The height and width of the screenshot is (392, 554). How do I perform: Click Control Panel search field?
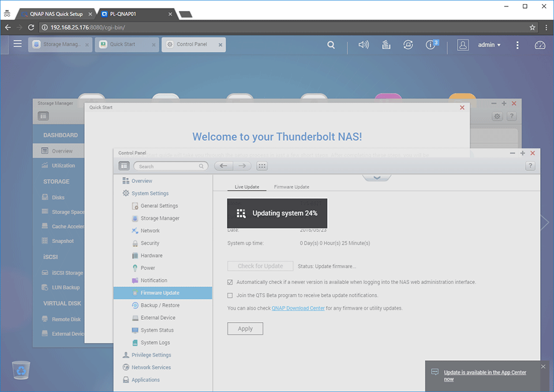(171, 166)
